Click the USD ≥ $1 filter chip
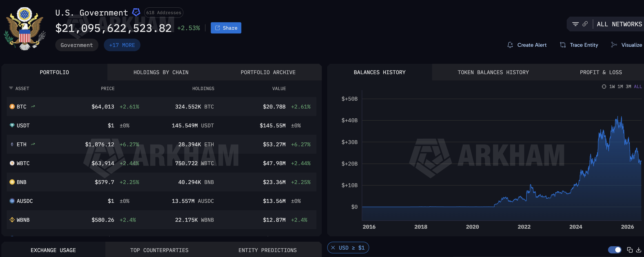 pos(348,248)
